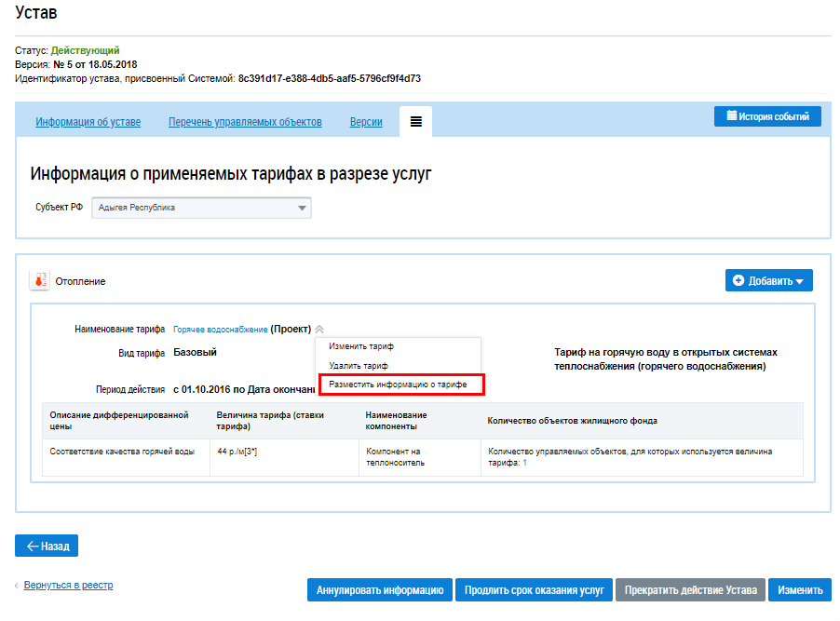The height and width of the screenshot is (621, 840).
Task: Open Перечень управляемых объектов tab
Action: tap(245, 122)
